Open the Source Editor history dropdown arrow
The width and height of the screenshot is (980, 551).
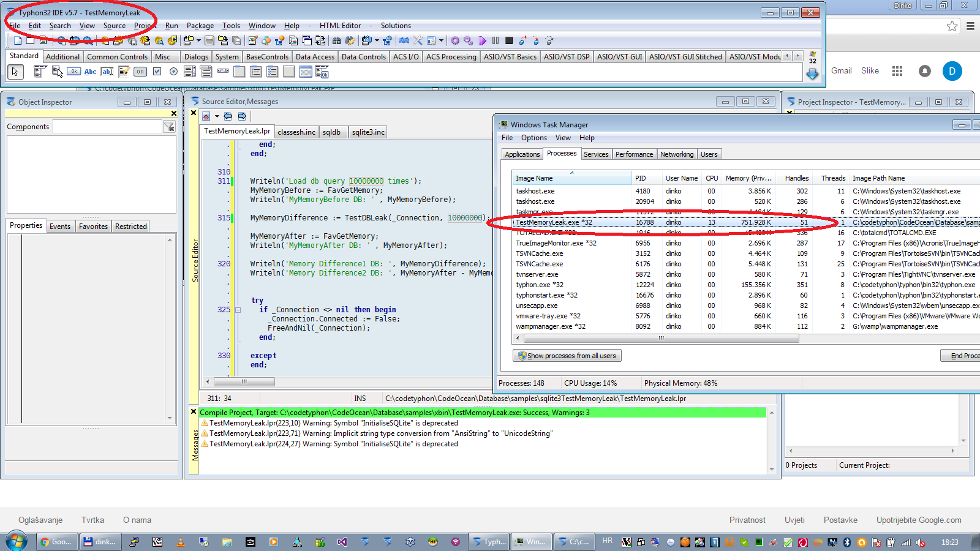pos(217,116)
